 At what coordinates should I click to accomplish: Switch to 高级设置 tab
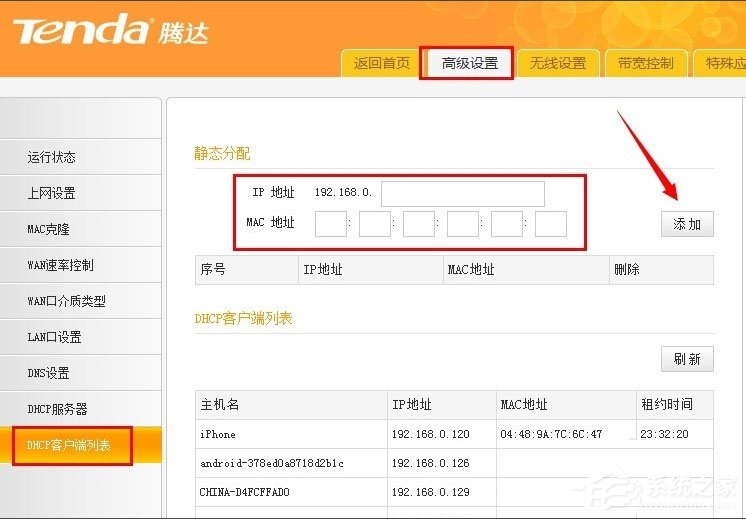point(470,63)
